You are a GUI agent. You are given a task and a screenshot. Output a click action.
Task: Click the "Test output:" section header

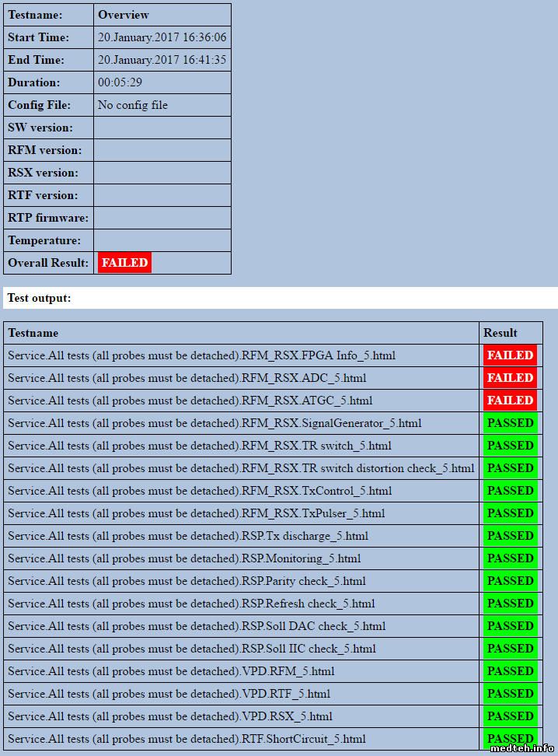[37, 298]
